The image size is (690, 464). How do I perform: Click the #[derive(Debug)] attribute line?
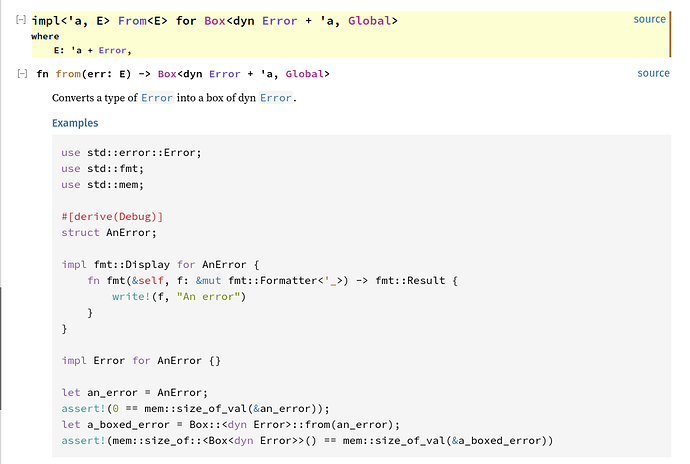(112, 217)
